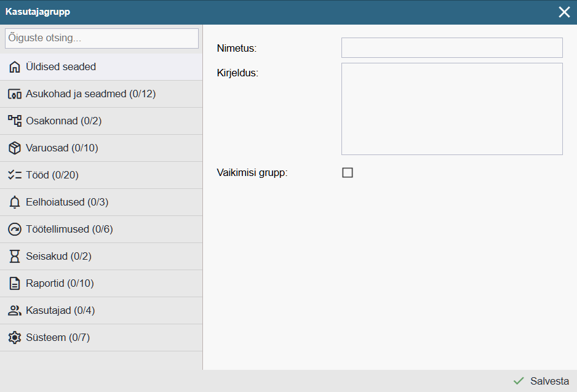
Task: Click the gear icon next to Süsteem
Action: coord(15,338)
